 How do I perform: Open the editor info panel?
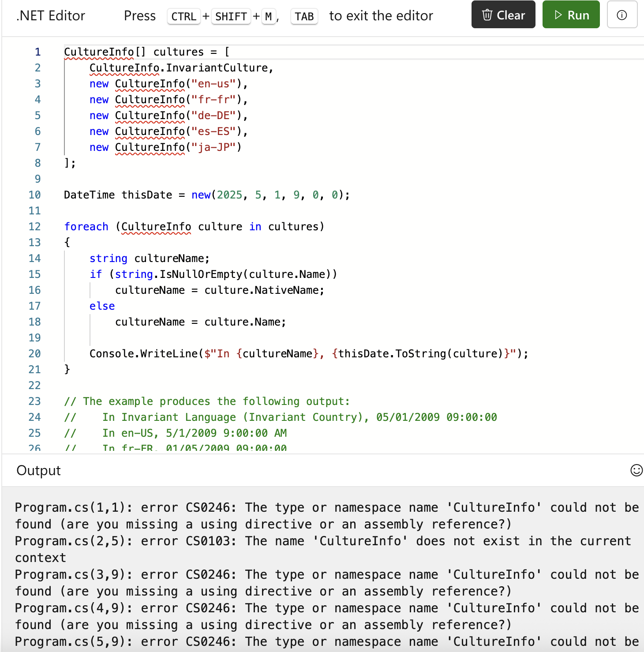(622, 15)
